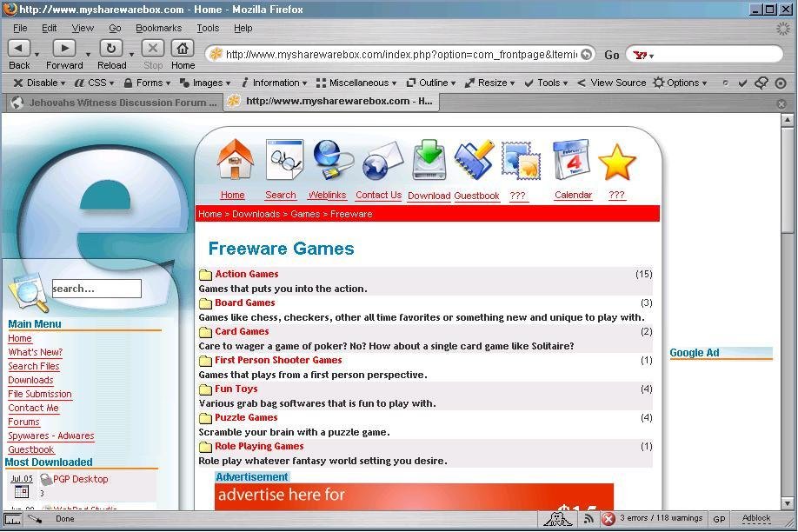The image size is (798, 532).
Task: Click the Go button next to address bar
Action: 612,55
